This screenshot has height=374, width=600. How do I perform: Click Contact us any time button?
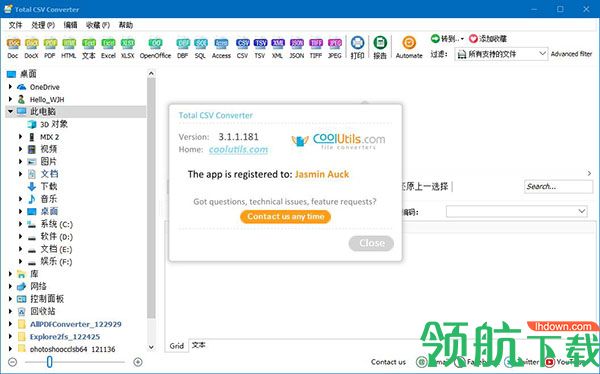tap(285, 217)
